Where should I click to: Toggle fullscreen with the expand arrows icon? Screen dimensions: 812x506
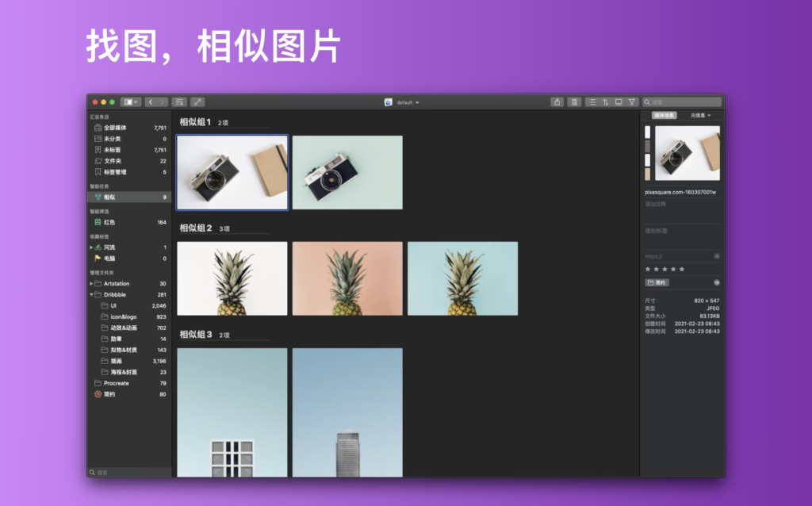196,102
